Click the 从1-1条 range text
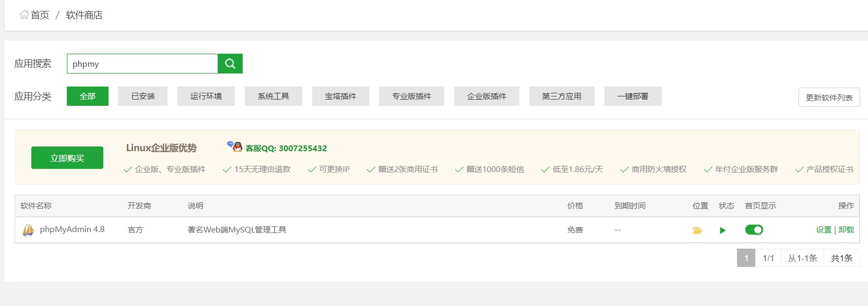This screenshot has width=868, height=306. point(803,258)
